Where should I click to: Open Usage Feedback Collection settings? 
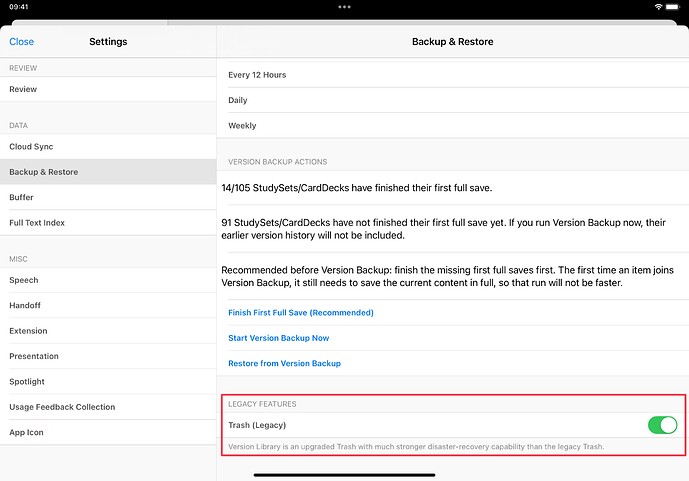(x=108, y=407)
